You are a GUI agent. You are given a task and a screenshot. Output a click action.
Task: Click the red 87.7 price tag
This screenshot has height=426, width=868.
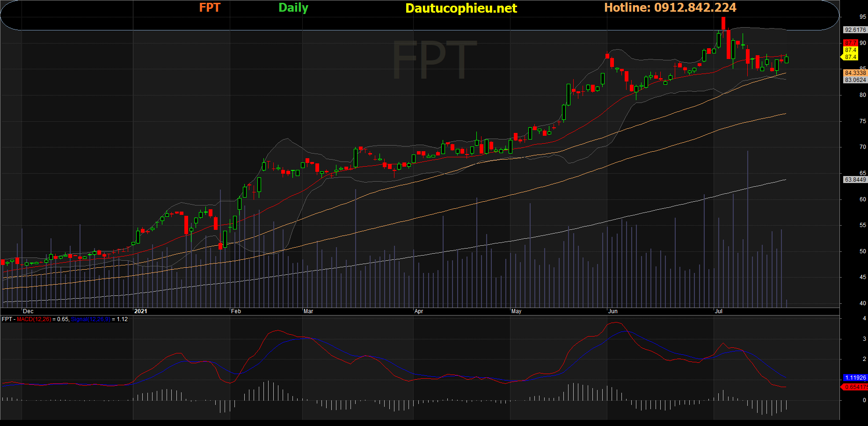[x=850, y=43]
